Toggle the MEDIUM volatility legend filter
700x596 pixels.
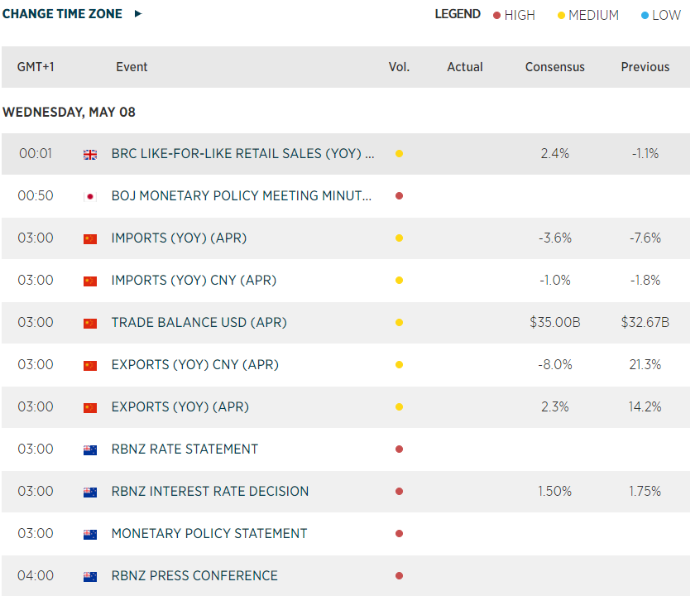tap(588, 15)
